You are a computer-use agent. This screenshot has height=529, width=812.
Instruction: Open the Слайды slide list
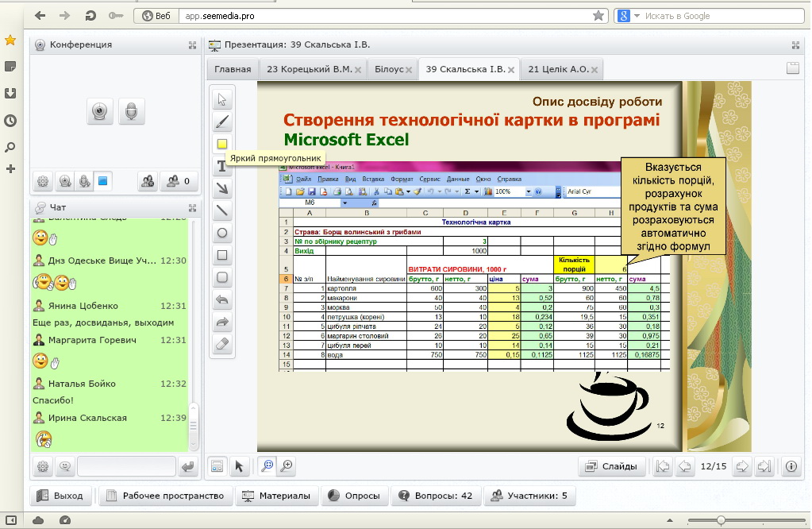(x=610, y=466)
